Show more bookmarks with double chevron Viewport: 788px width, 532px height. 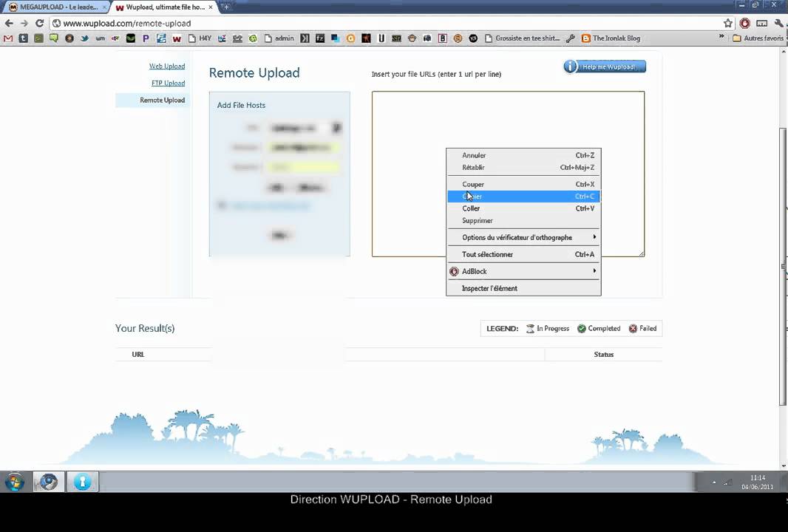click(x=721, y=37)
